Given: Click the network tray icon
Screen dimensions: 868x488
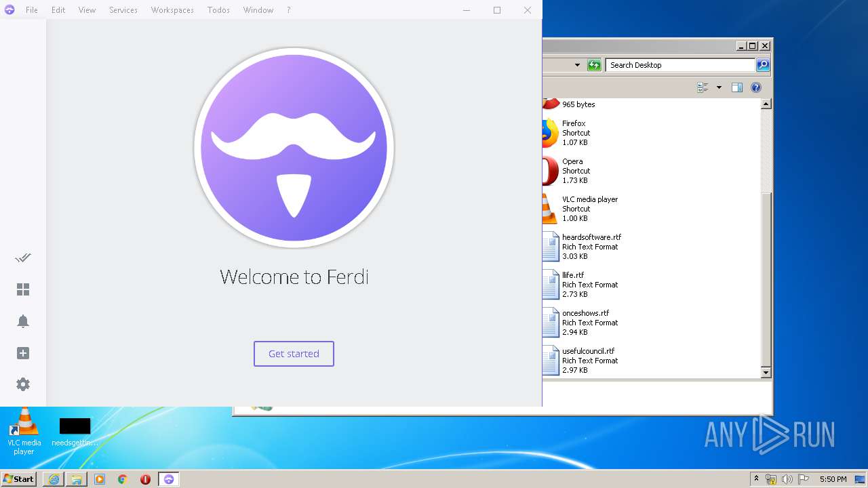Looking at the screenshot, I should [771, 479].
